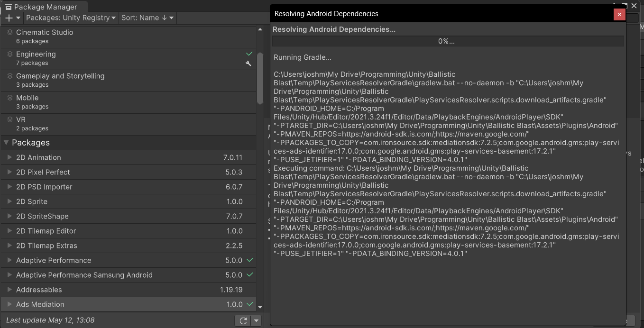This screenshot has width=644, height=328.
Task: Collapse the Packages section header
Action: click(6, 143)
